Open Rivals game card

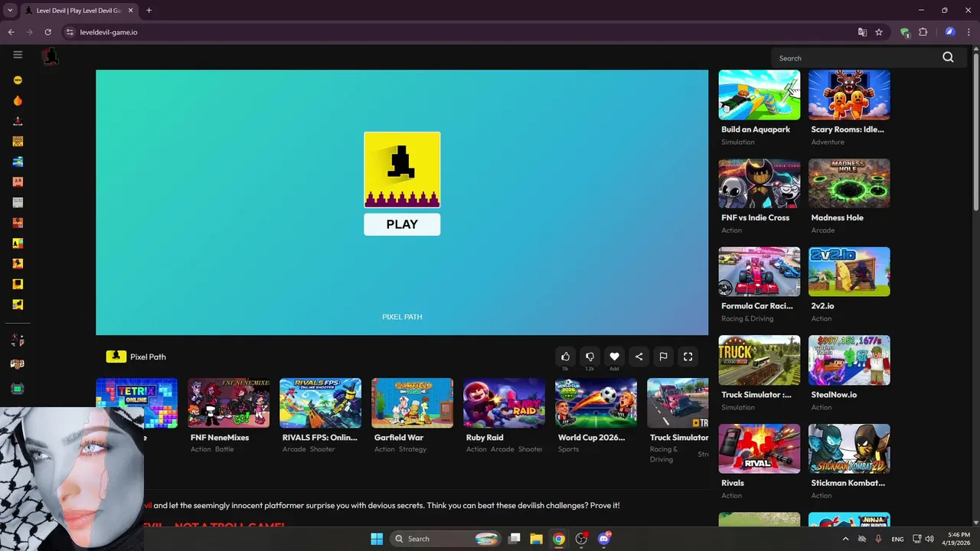coord(759,448)
